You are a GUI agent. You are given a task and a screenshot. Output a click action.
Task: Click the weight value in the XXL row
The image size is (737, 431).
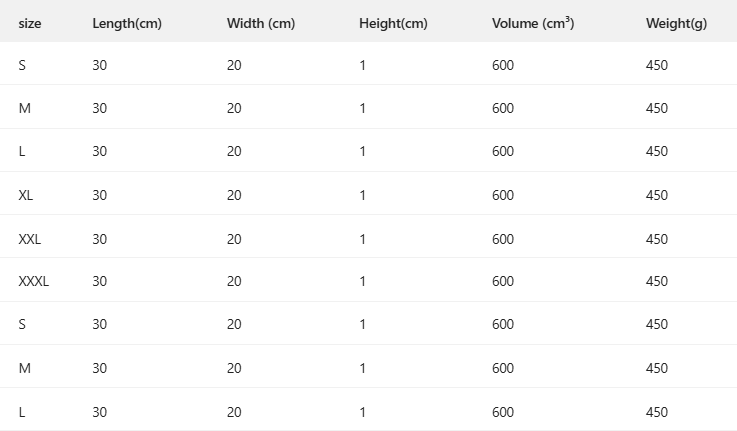pyautogui.click(x=657, y=239)
